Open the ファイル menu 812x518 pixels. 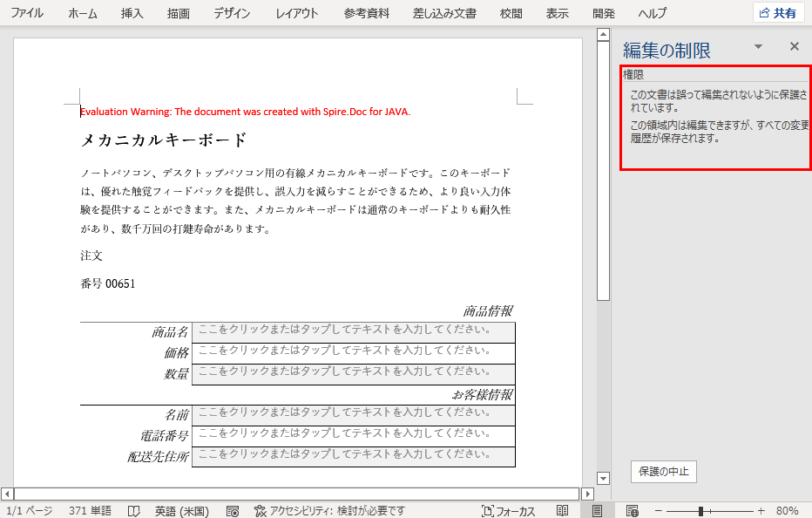(27, 13)
